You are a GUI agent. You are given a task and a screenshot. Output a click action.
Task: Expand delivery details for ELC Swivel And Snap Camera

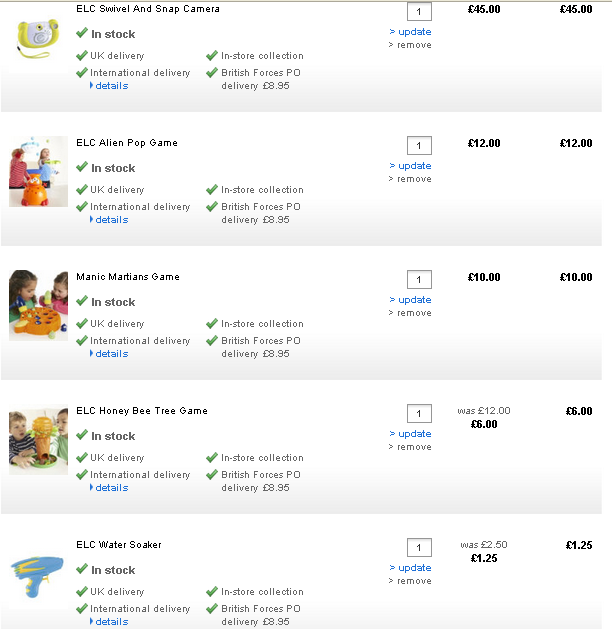click(x=111, y=86)
